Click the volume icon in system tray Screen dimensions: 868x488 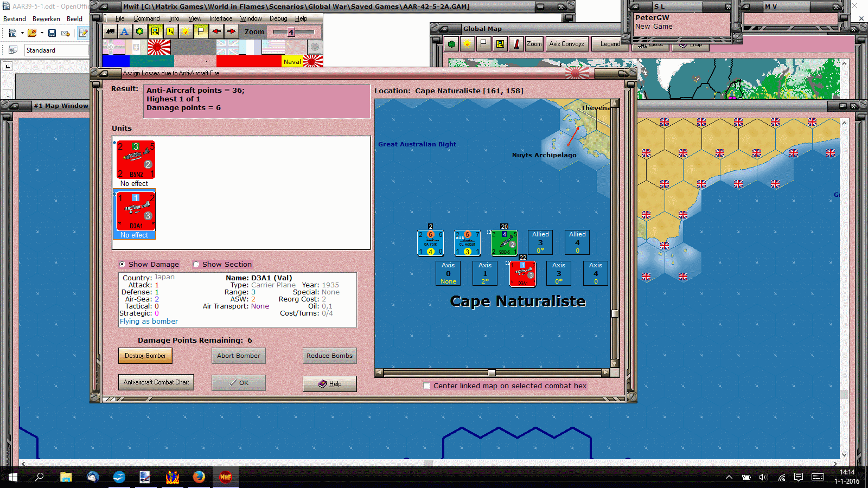coord(763,477)
